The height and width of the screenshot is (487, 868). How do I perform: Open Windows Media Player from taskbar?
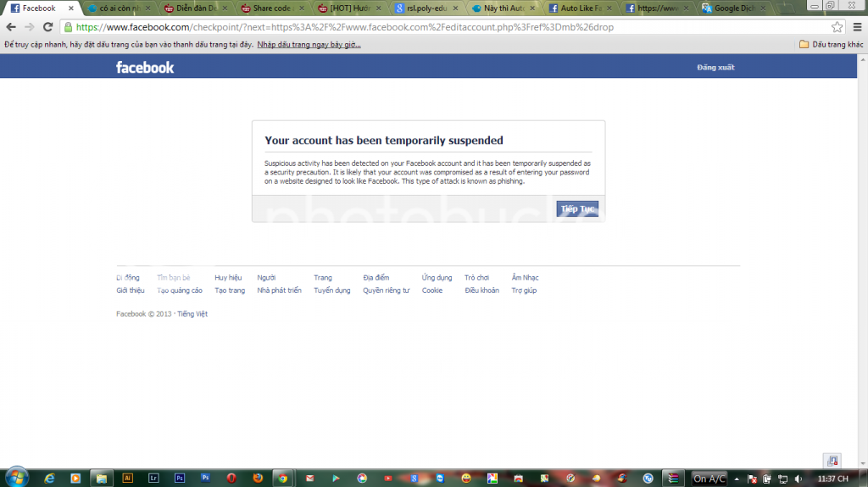pyautogui.click(x=75, y=479)
